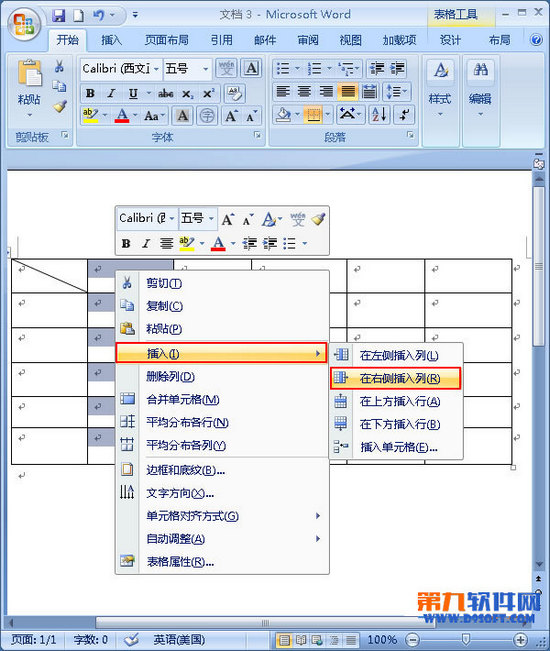Toggle Italic on the floating mini toolbar
The width and height of the screenshot is (550, 651).
pos(145,243)
